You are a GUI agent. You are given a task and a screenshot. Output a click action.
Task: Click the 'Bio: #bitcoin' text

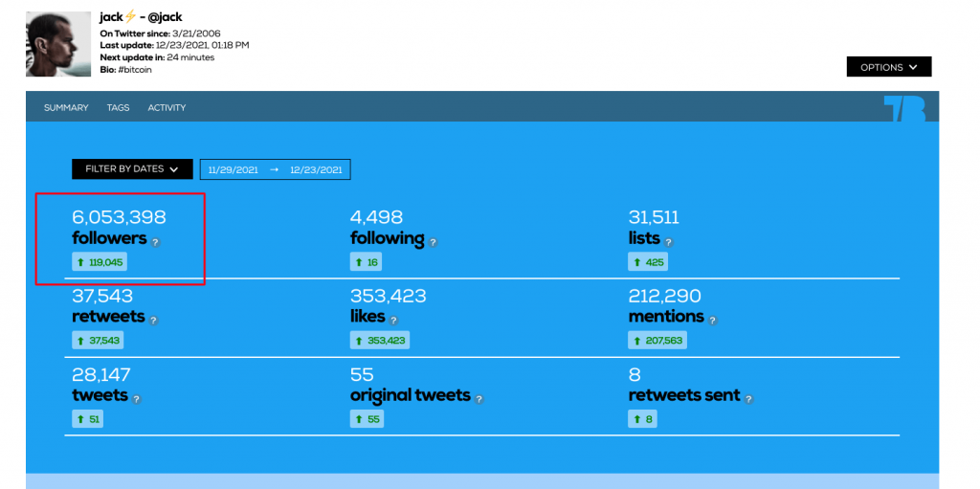pyautogui.click(x=125, y=70)
